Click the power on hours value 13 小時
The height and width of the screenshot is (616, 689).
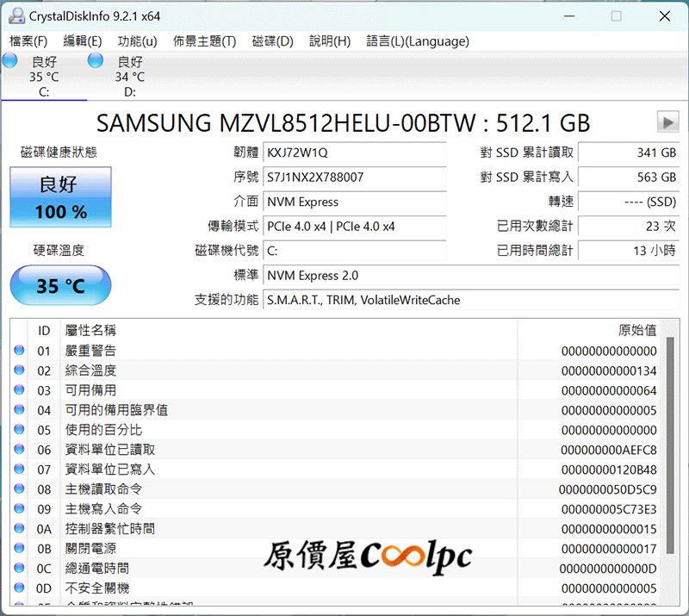pyautogui.click(x=629, y=251)
